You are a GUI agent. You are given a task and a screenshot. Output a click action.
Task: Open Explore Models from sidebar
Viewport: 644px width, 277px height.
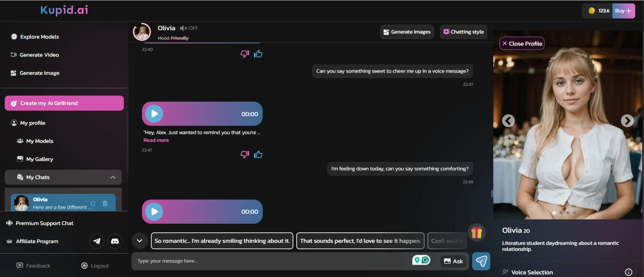click(x=39, y=37)
